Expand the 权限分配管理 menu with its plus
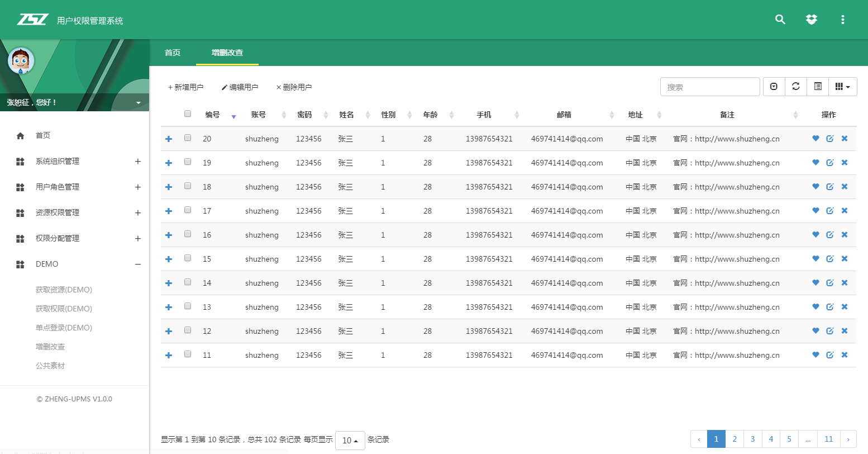868x454 pixels. point(138,239)
